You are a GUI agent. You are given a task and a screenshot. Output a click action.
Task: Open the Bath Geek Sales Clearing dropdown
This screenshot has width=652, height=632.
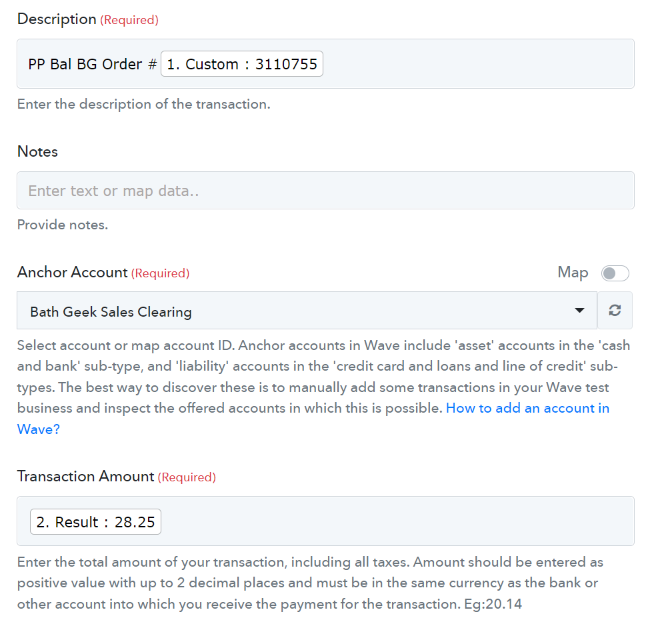click(307, 310)
